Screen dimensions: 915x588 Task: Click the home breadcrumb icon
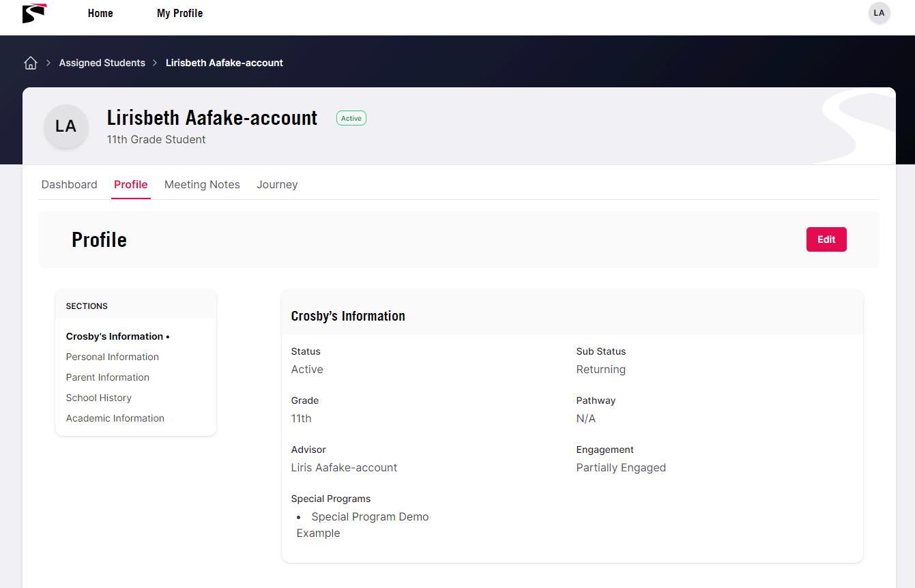(31, 63)
